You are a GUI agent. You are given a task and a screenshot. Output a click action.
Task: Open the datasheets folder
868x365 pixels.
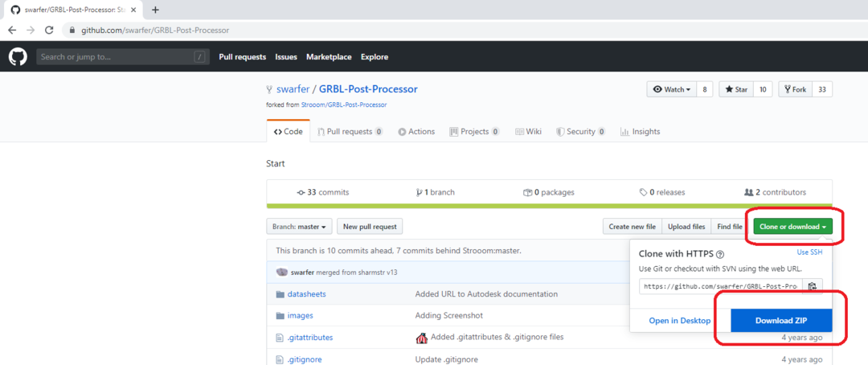[307, 294]
